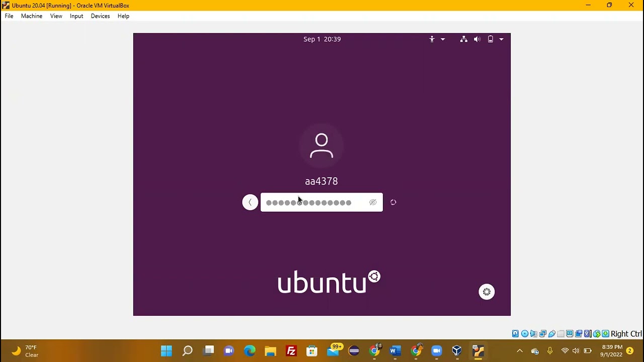The width and height of the screenshot is (644, 362).
Task: Open the audio status indicator
Action: pyautogui.click(x=533, y=334)
